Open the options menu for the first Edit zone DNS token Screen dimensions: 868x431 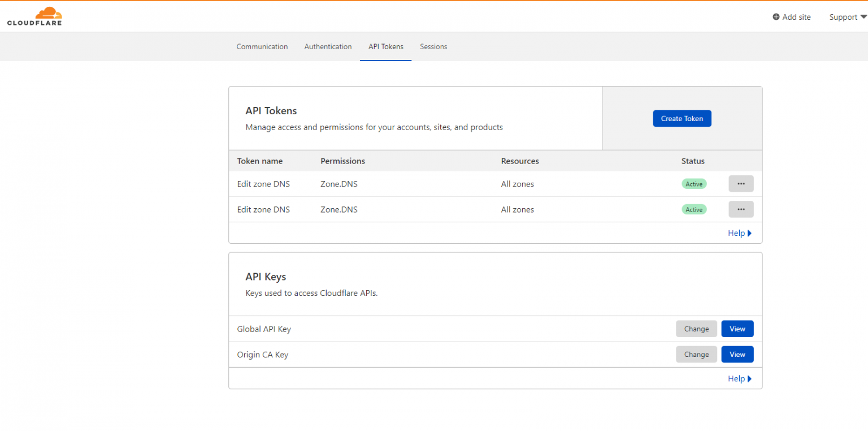coord(741,183)
